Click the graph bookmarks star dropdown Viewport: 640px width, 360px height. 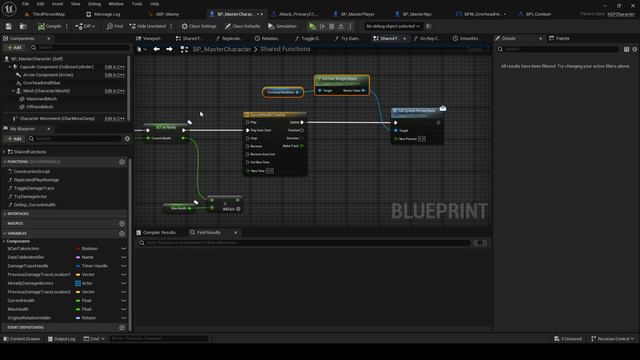pos(141,49)
